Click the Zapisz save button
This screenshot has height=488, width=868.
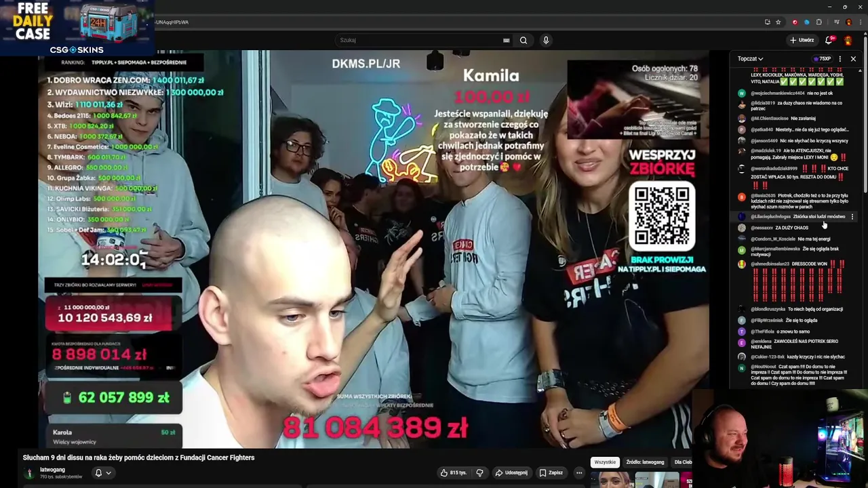[x=551, y=472]
